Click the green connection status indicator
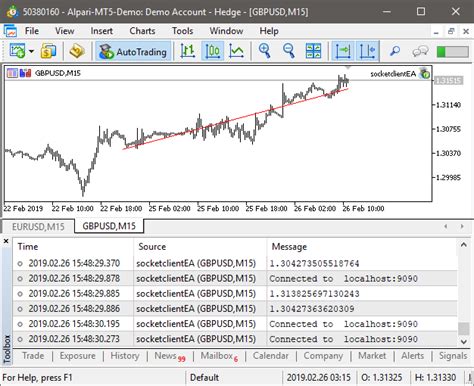 pos(452,52)
